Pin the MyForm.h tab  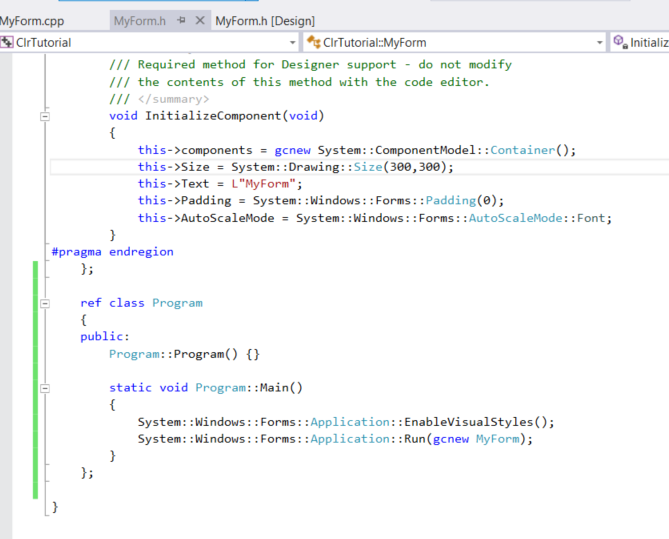point(181,20)
